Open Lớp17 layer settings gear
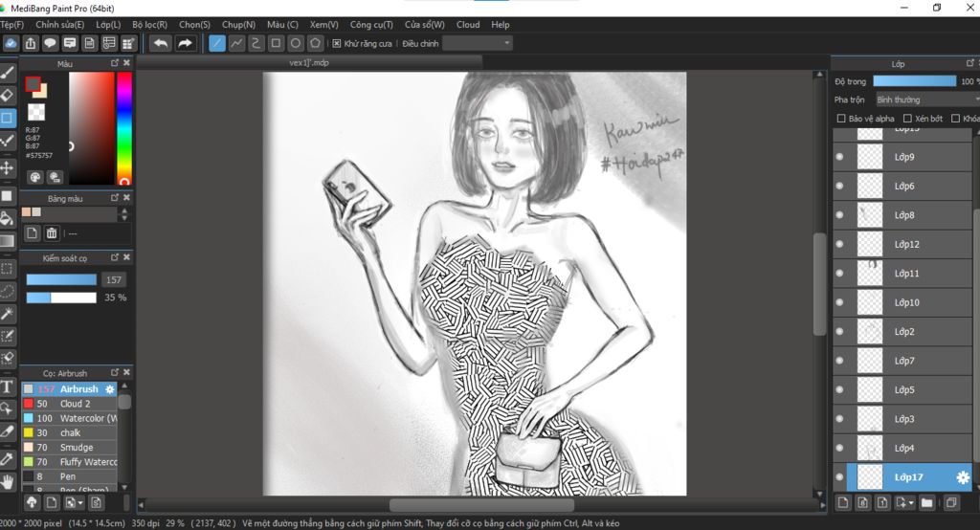 (963, 477)
